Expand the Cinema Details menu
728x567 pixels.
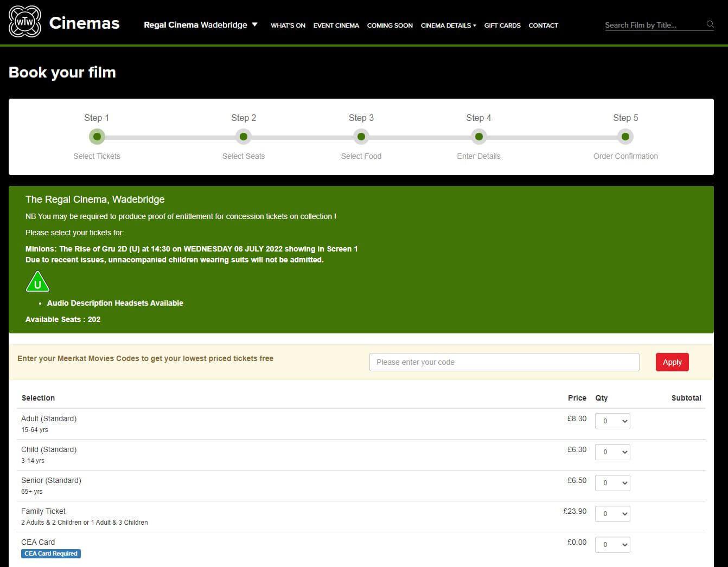click(x=448, y=25)
